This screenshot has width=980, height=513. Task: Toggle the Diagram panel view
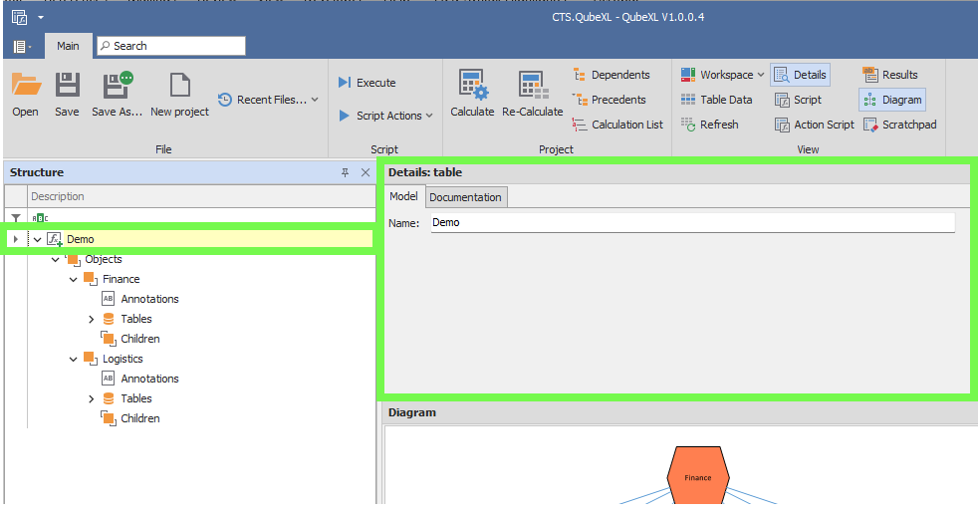pyautogui.click(x=891, y=100)
